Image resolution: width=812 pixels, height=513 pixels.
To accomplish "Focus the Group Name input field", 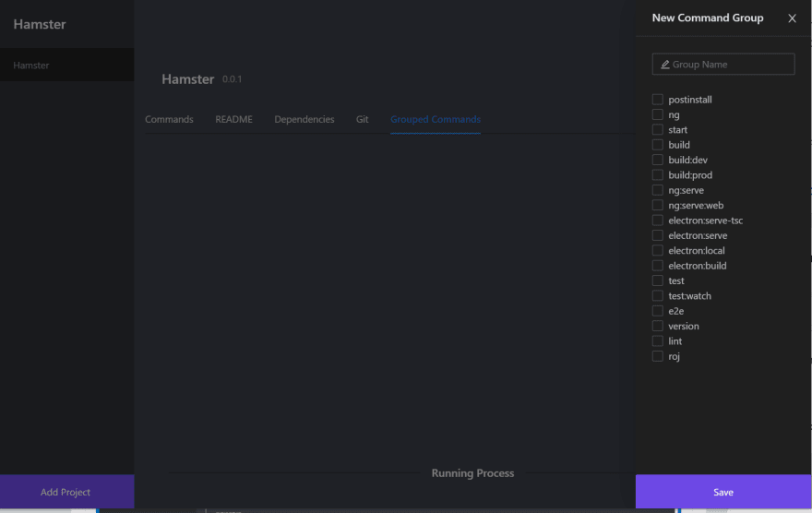I will click(x=722, y=65).
